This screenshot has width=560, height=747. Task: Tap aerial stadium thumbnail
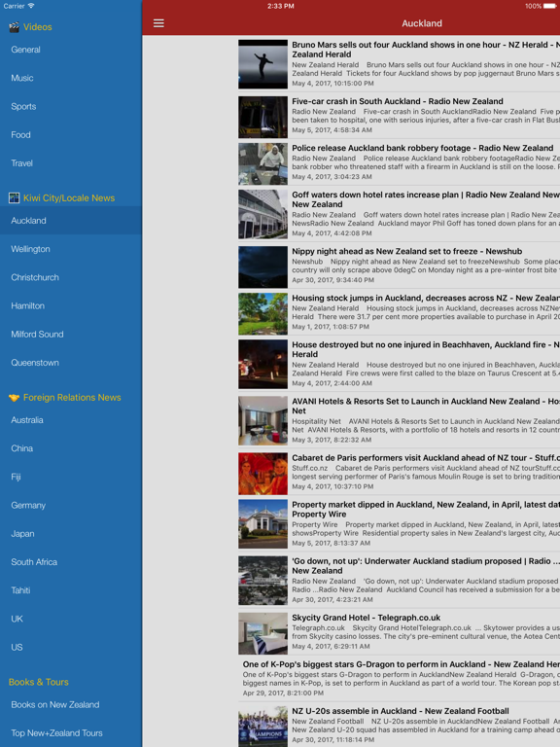pos(262,581)
